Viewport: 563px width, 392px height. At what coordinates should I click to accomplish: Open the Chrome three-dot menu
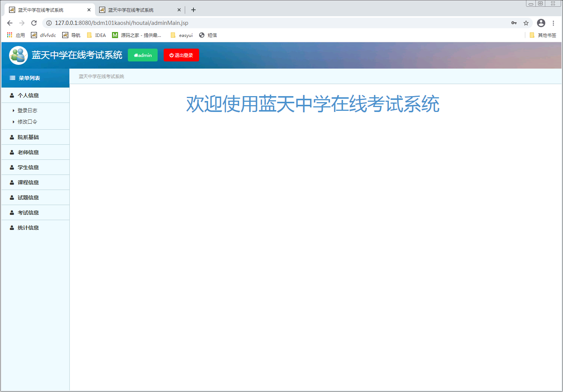pos(554,23)
